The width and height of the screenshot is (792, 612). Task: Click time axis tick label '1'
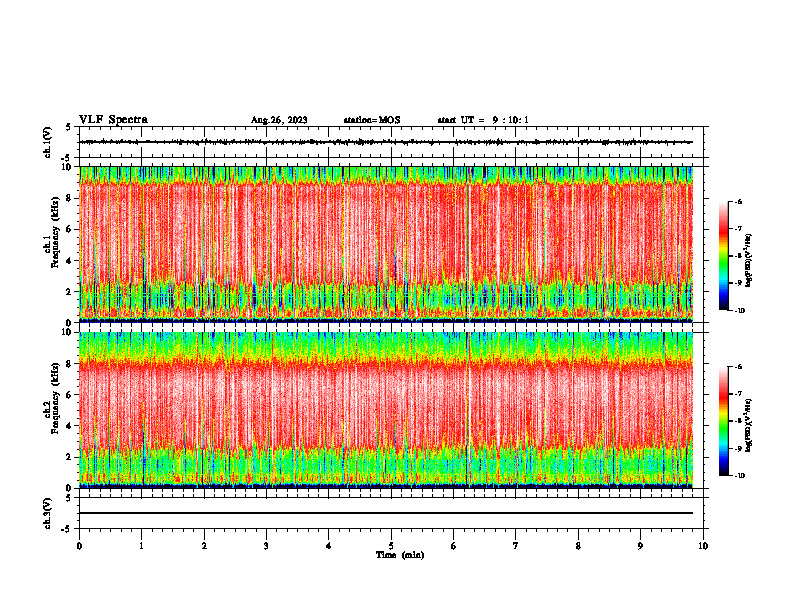pyautogui.click(x=141, y=546)
